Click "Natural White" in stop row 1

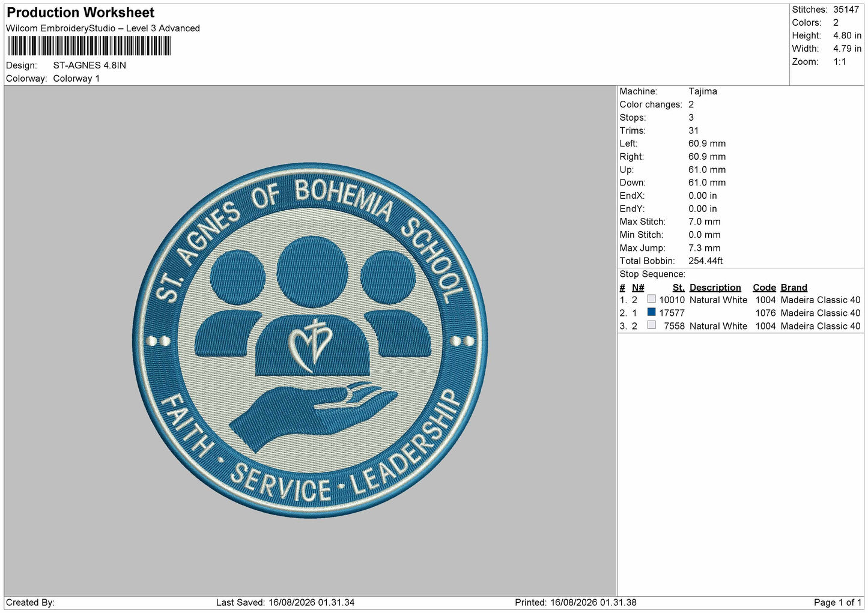click(718, 300)
